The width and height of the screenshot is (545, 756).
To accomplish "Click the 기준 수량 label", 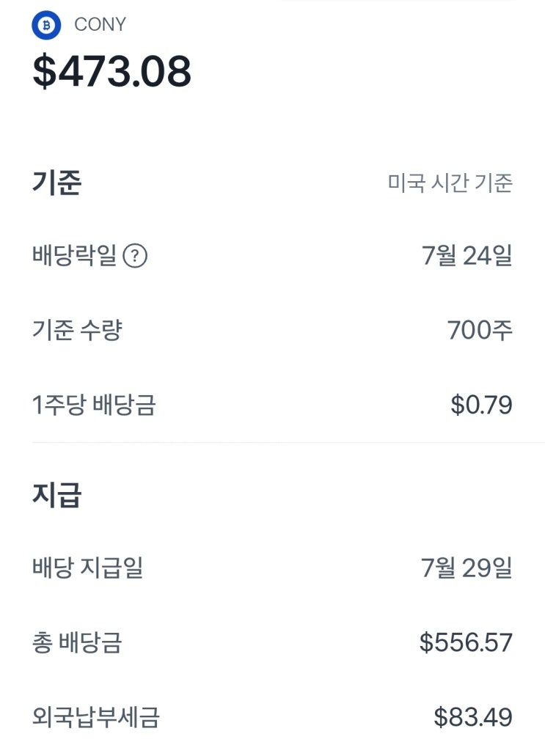I will click(x=77, y=331).
